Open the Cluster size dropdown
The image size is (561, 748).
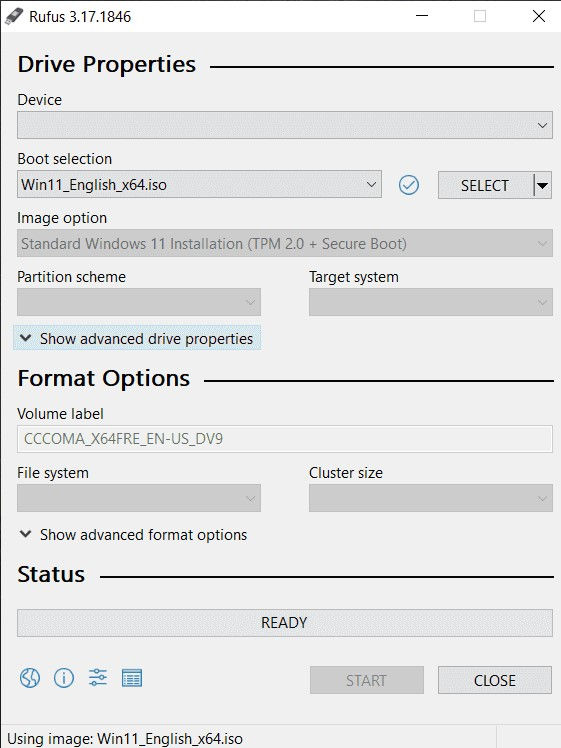[x=431, y=499]
